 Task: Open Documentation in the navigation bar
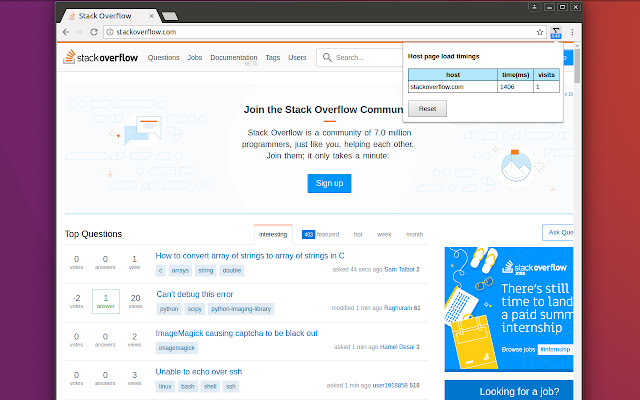click(233, 58)
